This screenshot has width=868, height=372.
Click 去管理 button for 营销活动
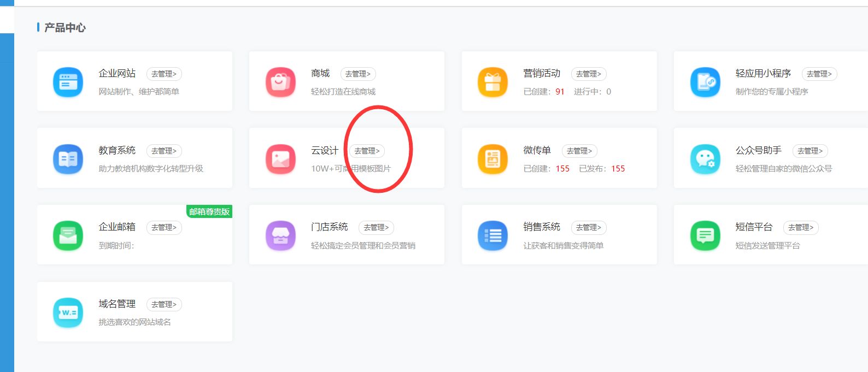click(x=589, y=74)
